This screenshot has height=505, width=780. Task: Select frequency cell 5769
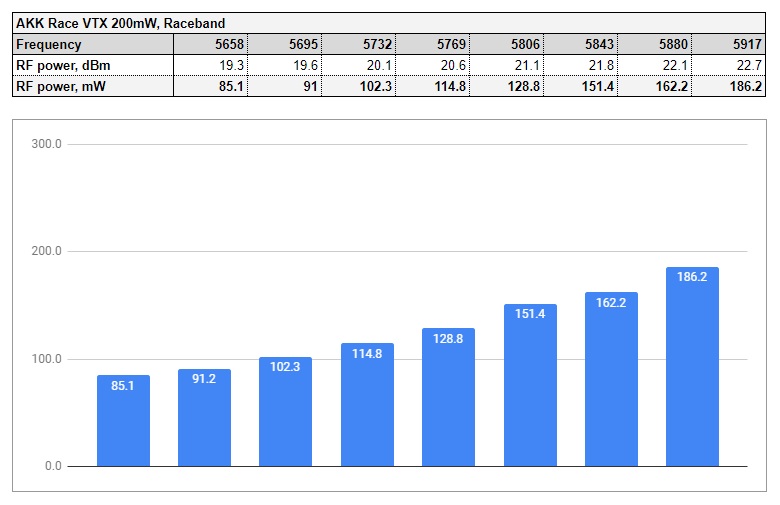433,44
